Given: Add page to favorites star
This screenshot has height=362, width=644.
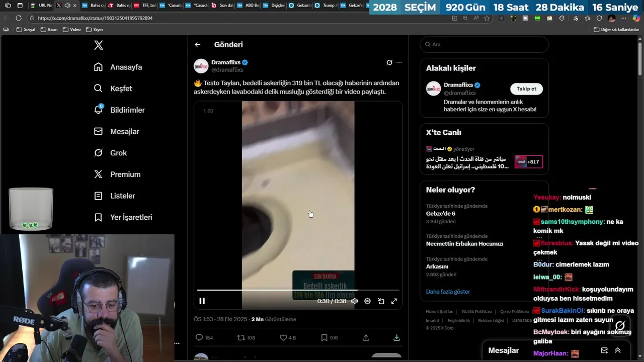Looking at the screenshot, I should [487, 18].
